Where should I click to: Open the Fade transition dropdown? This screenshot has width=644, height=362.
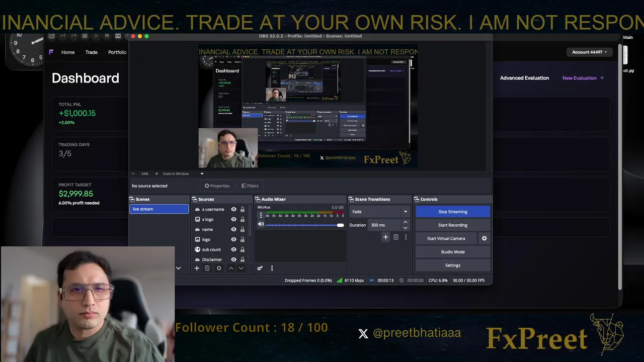coord(379,212)
